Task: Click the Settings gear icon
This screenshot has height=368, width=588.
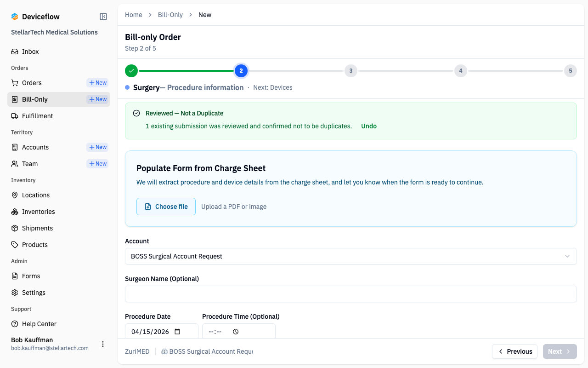Action: (x=15, y=293)
